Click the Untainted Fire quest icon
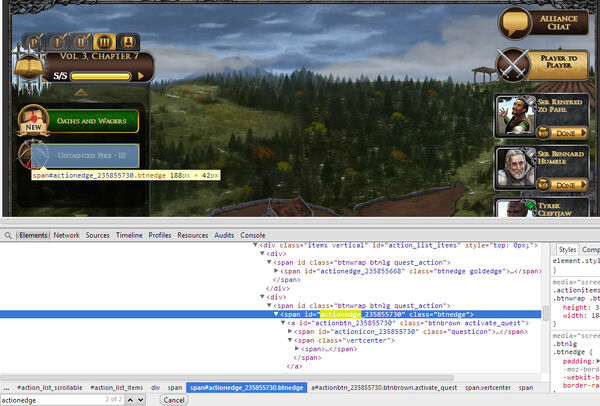The width and height of the screenshot is (600, 406). pos(31,155)
